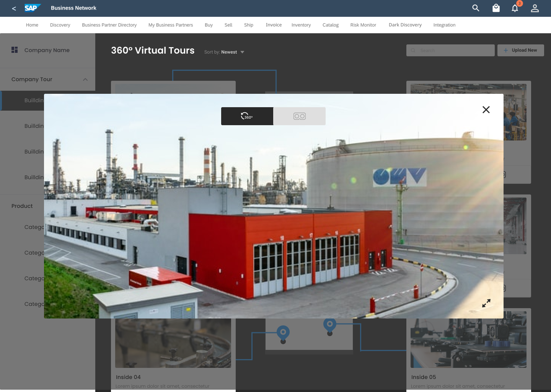Open search via magnifier icon in header
The width and height of the screenshot is (551, 392).
tap(476, 8)
